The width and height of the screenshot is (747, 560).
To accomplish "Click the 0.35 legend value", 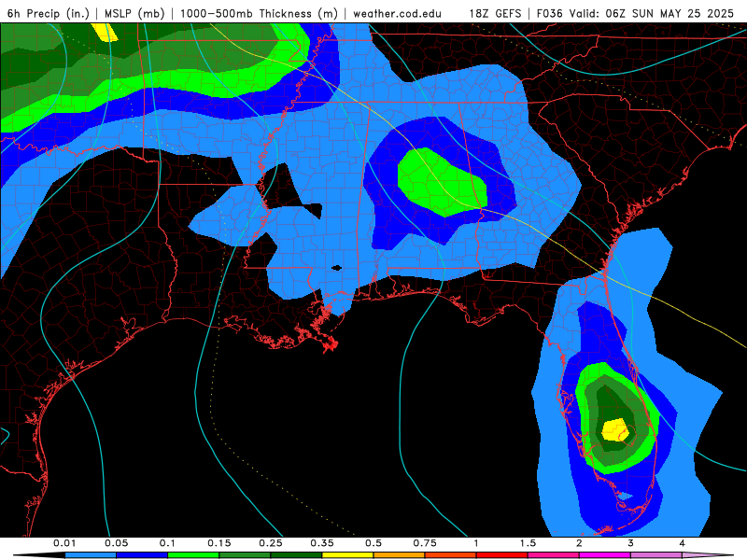I will click(x=322, y=543).
